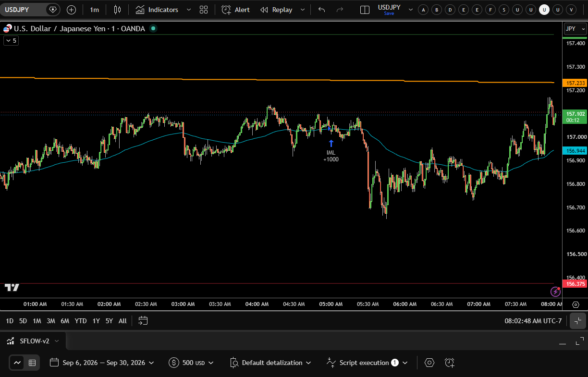Open the 500 USD capital dropdown
The height and width of the screenshot is (377, 588).
pyautogui.click(x=191, y=363)
